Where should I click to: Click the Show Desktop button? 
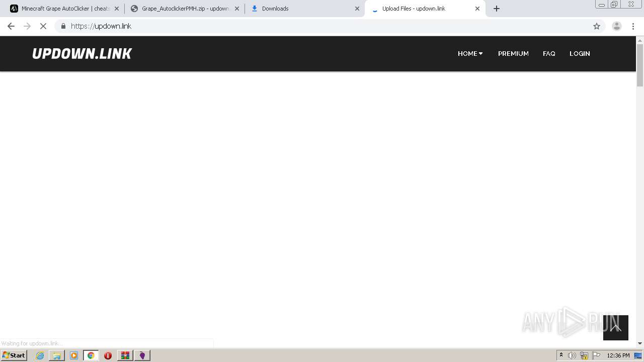point(638,355)
